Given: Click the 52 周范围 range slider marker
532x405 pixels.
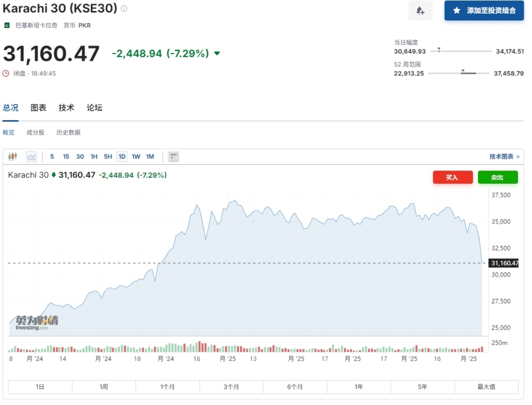Looking at the screenshot, I should point(463,71).
